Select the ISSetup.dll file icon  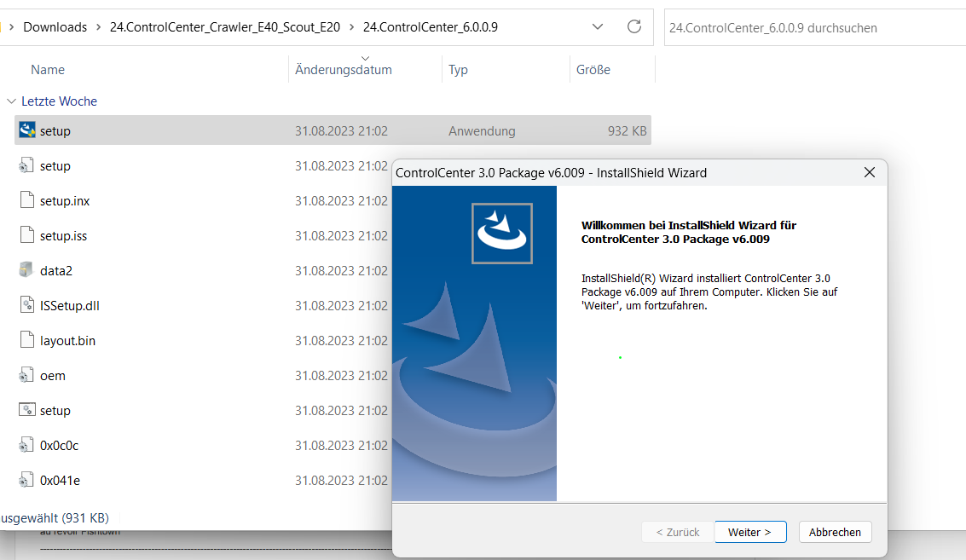(26, 305)
